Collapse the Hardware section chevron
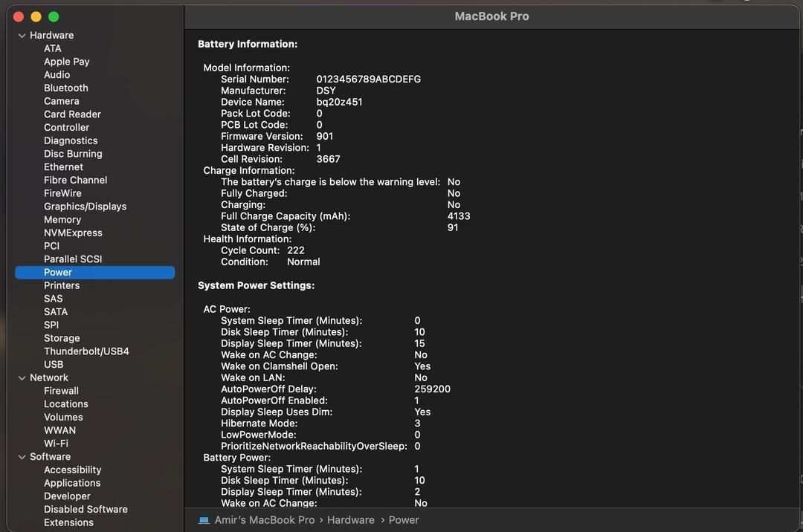The height and width of the screenshot is (532, 803). [22, 36]
